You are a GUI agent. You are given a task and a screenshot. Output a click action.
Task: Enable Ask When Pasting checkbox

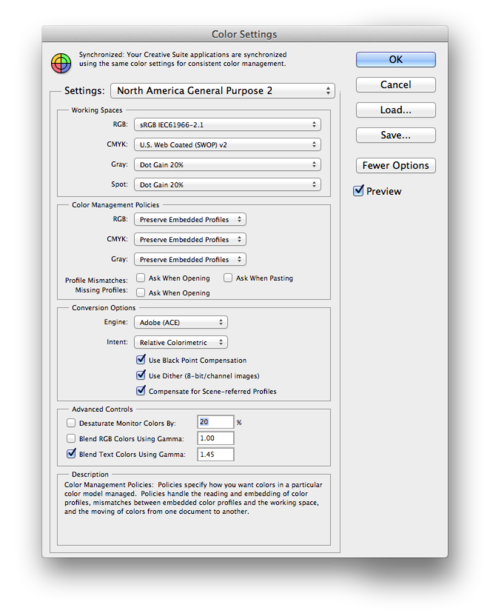pos(228,278)
